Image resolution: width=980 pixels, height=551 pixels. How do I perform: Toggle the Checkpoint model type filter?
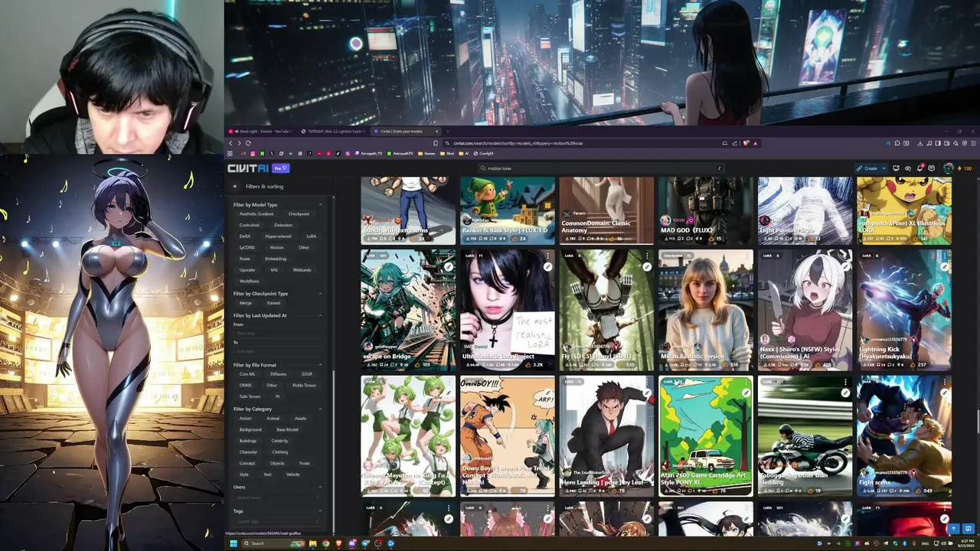pyautogui.click(x=299, y=214)
